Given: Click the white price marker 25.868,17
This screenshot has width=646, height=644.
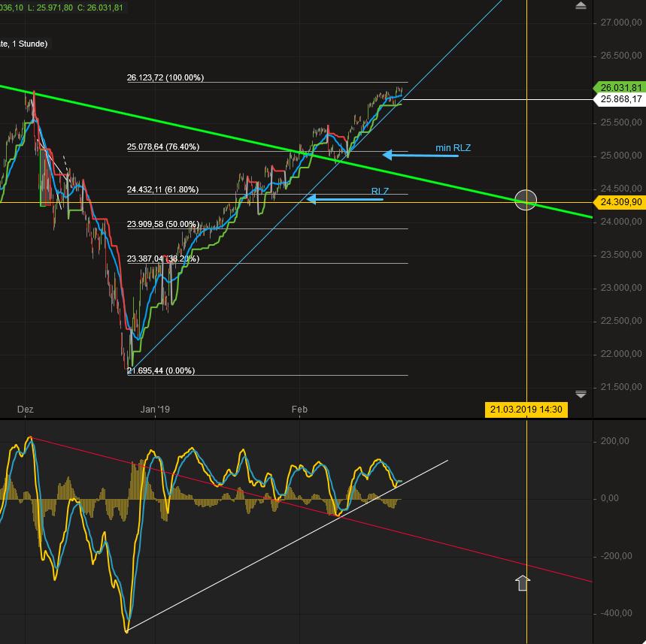Looking at the screenshot, I should pyautogui.click(x=621, y=99).
